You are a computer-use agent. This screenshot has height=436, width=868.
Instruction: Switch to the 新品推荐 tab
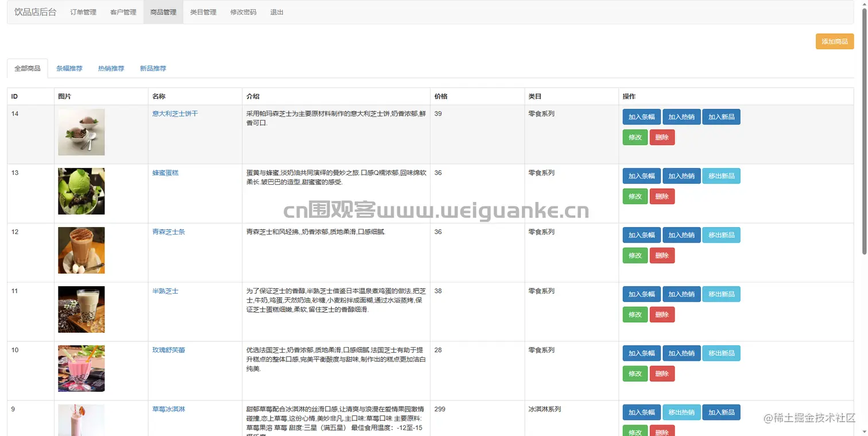click(153, 68)
